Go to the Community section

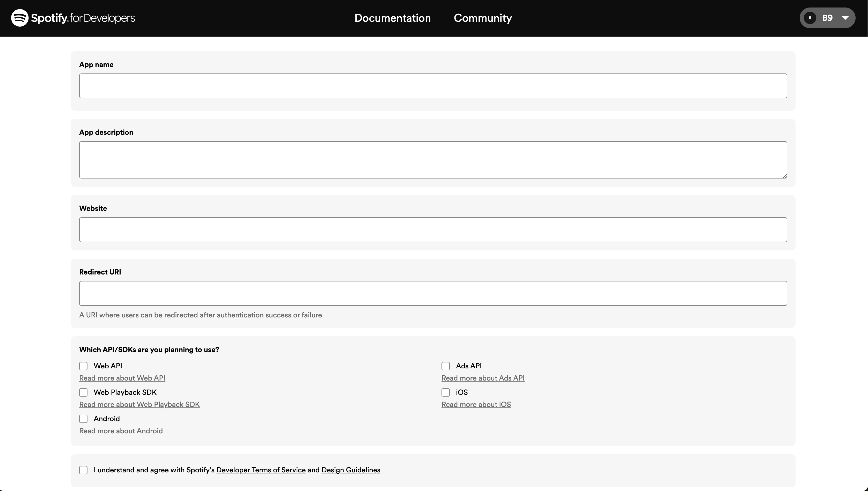click(482, 18)
